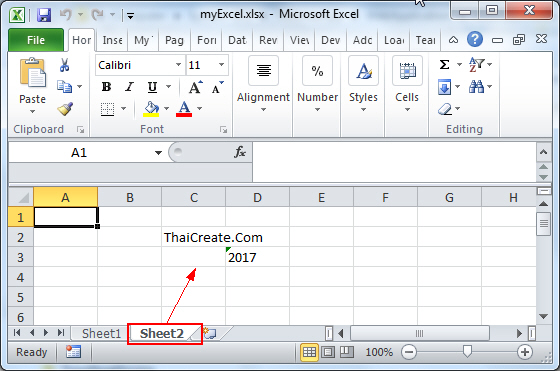The height and width of the screenshot is (371, 560).
Task: Click Find & Select binoculars icon
Action: [476, 87]
